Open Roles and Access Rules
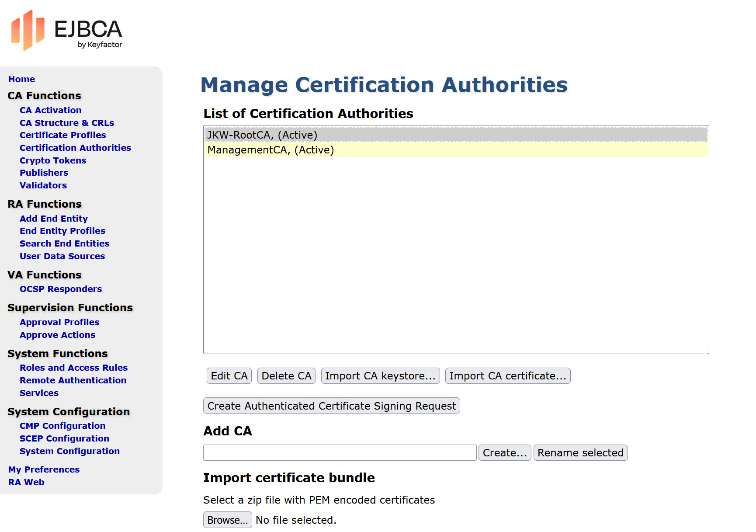The width and height of the screenshot is (756, 532). point(74,368)
